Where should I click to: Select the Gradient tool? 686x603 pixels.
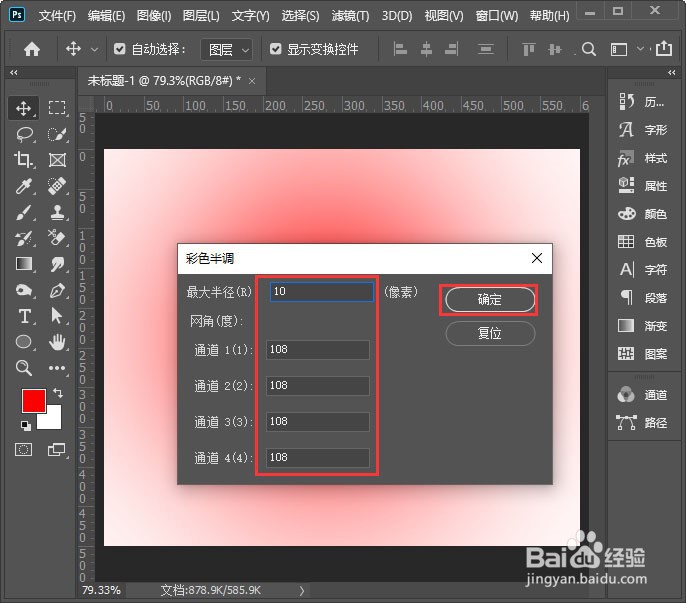pos(24,264)
